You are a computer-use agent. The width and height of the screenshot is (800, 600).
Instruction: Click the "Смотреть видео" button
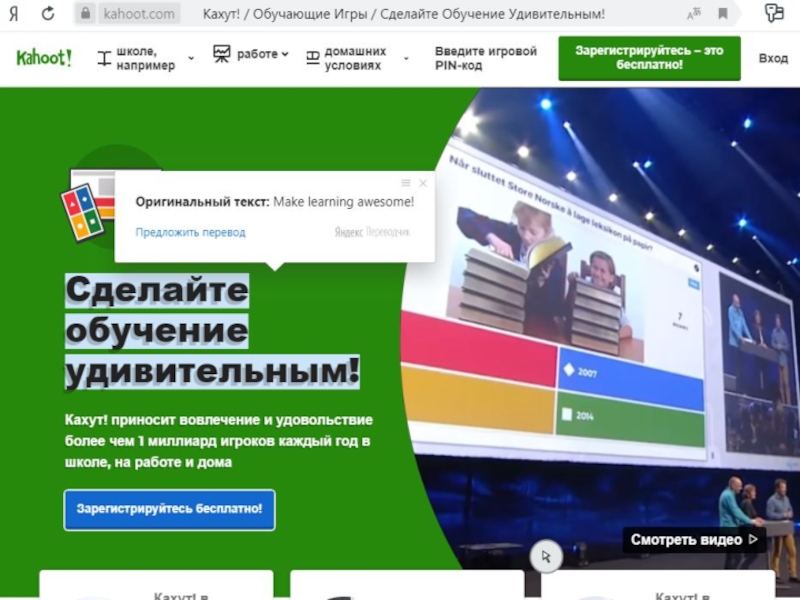694,540
